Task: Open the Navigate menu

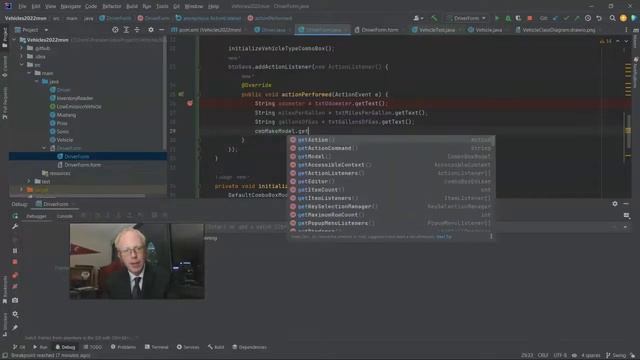Action: (x=71, y=6)
